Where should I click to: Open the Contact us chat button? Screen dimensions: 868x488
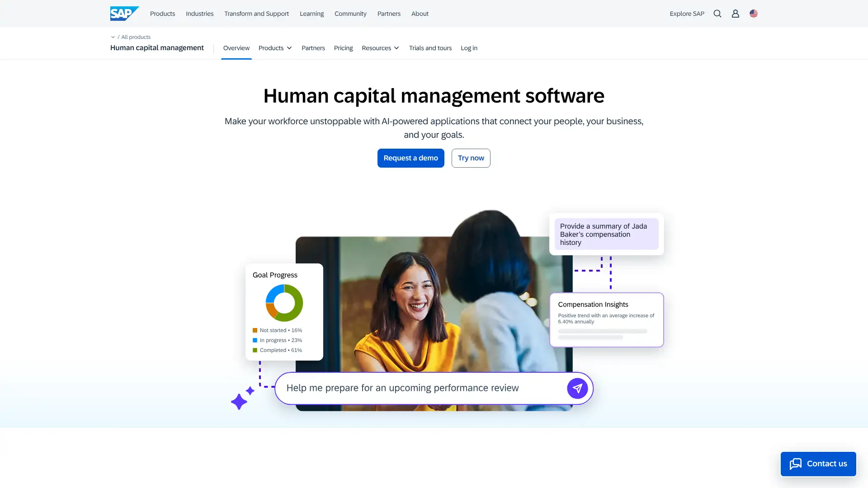(x=818, y=464)
